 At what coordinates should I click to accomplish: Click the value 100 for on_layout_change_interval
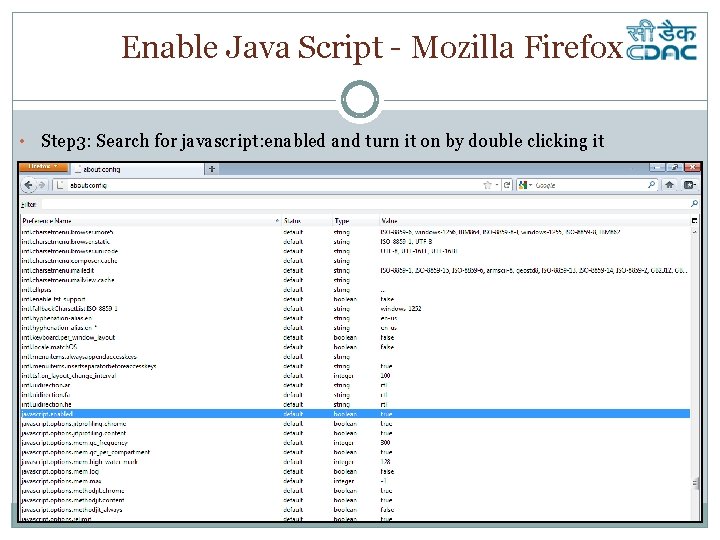385,376
